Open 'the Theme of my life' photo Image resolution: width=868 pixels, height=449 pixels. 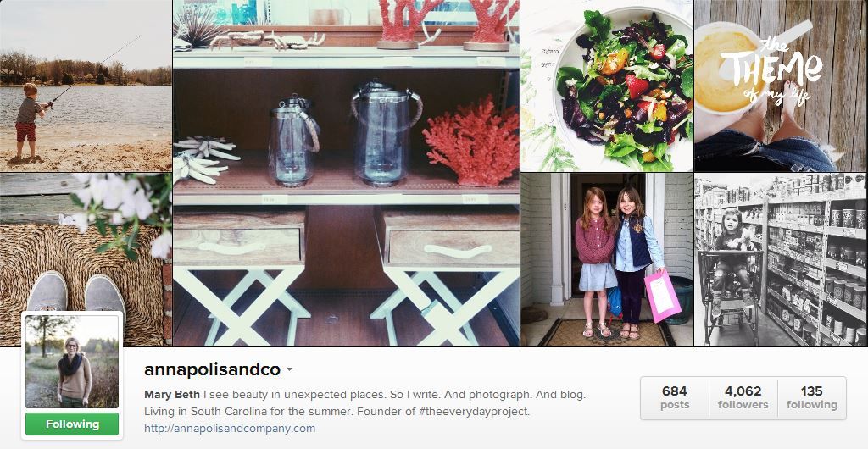click(781, 86)
